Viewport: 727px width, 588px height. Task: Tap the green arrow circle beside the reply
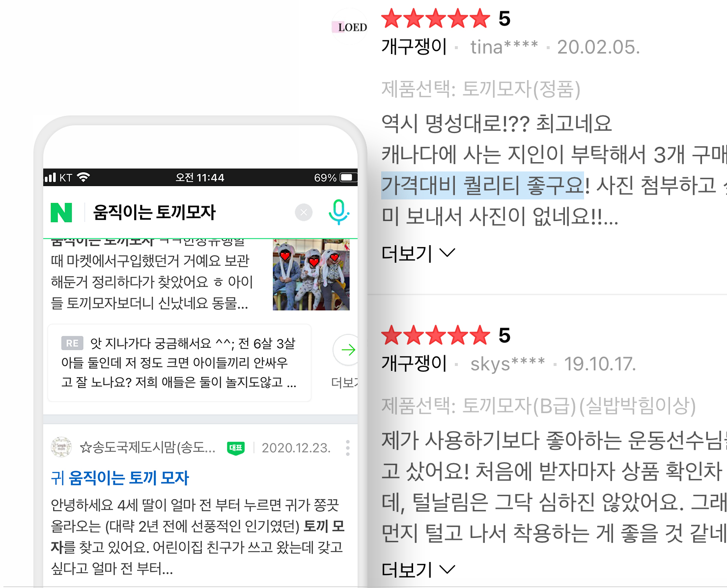tap(346, 350)
